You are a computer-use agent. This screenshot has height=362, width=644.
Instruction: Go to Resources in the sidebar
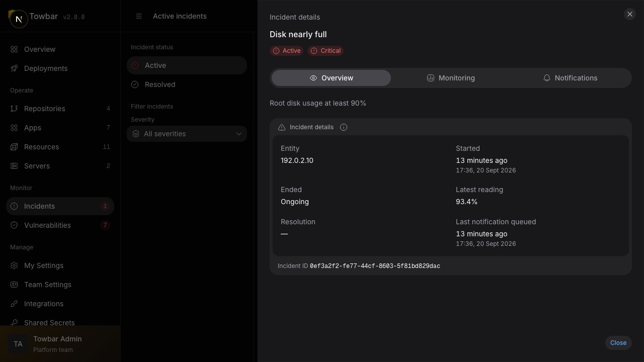click(x=60, y=147)
